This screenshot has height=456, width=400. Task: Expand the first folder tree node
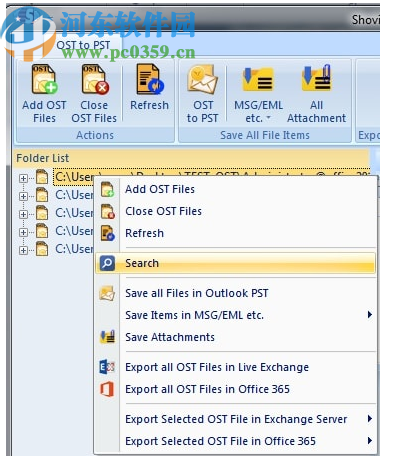[x=23, y=178]
